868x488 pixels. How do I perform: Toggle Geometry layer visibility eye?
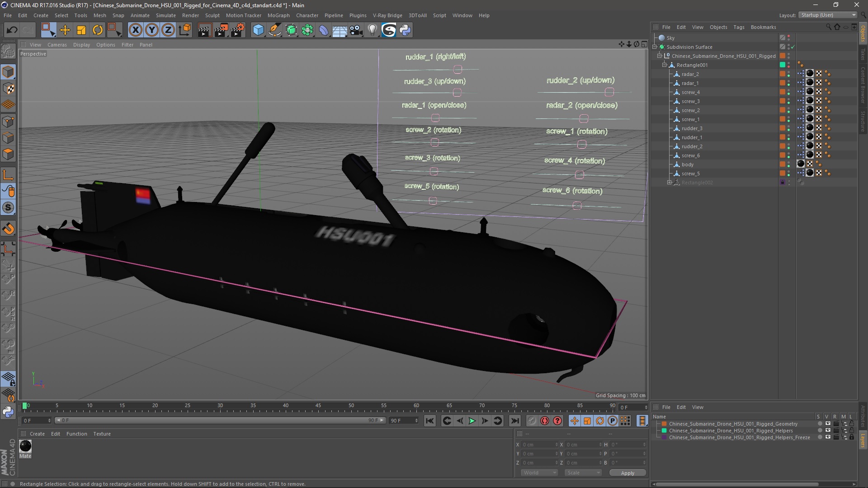[x=828, y=424]
